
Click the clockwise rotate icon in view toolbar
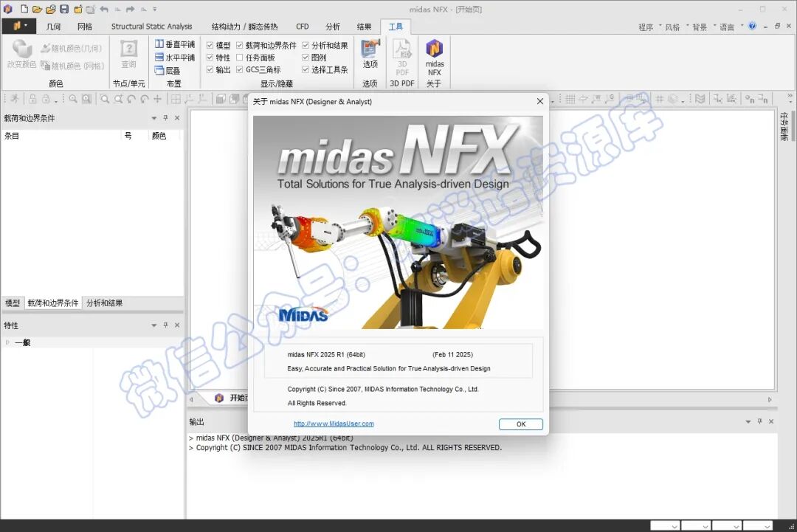click(145, 99)
